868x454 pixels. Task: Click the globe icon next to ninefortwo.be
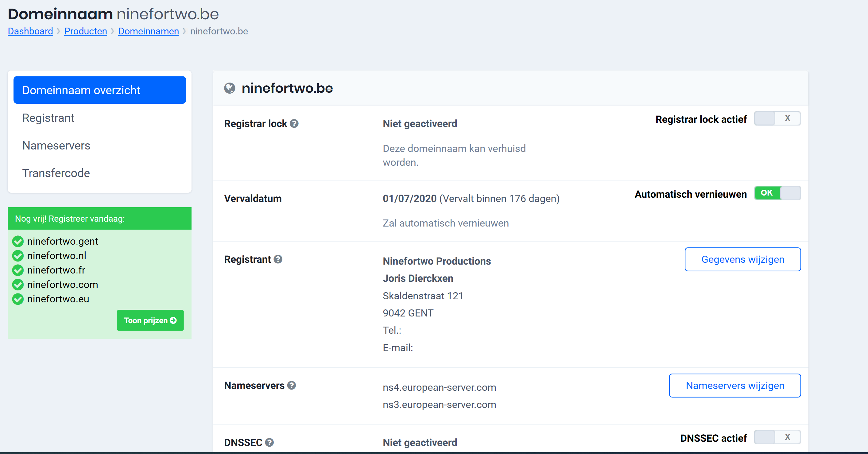point(230,88)
